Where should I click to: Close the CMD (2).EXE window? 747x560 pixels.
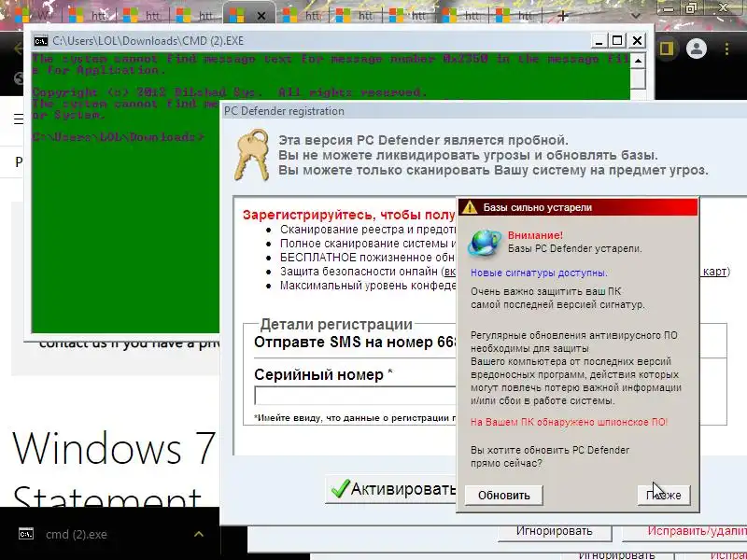coord(637,40)
